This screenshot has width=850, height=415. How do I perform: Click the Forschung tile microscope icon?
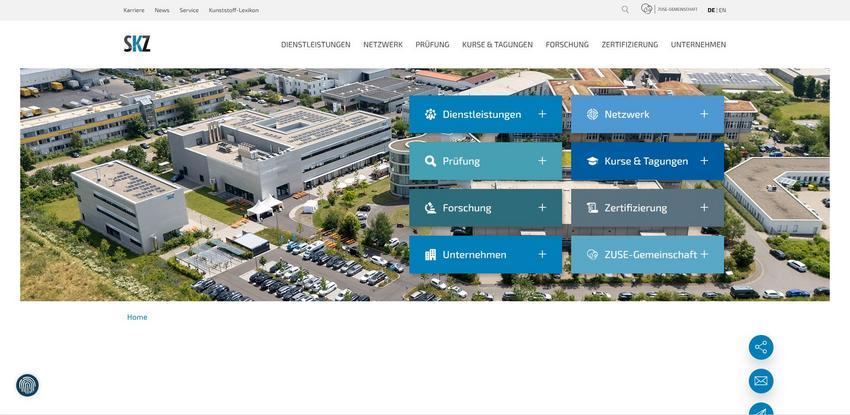(x=430, y=208)
